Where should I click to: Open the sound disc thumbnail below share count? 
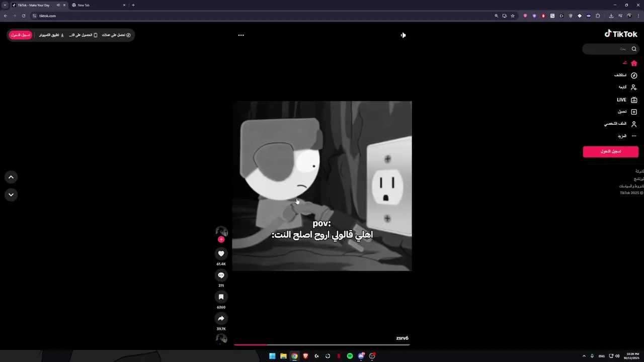point(221,338)
